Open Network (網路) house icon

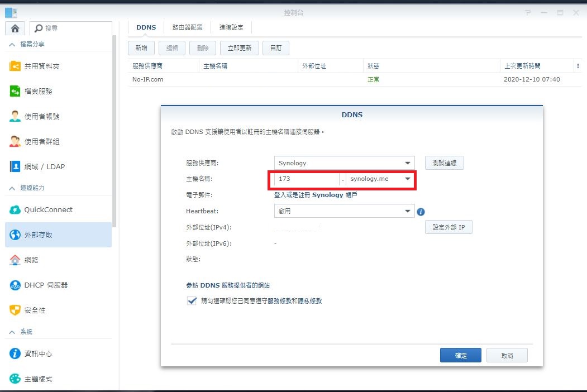pos(15,260)
